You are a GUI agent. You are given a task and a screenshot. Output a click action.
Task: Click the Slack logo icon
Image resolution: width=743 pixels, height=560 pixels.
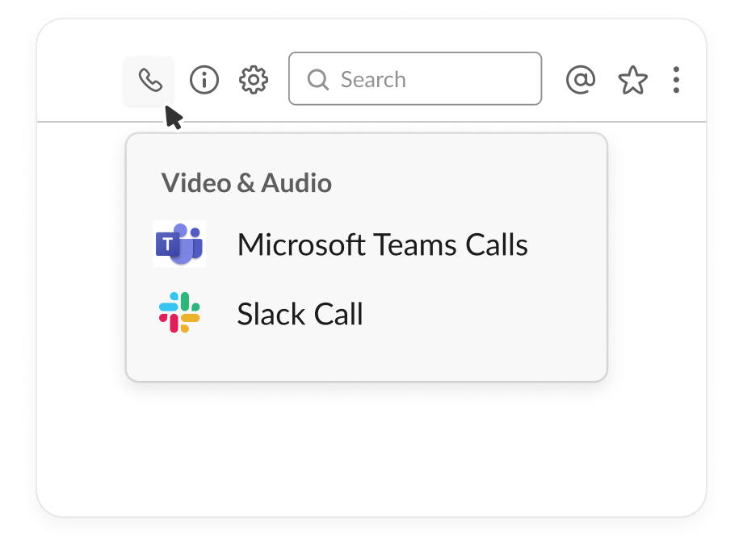(x=179, y=312)
